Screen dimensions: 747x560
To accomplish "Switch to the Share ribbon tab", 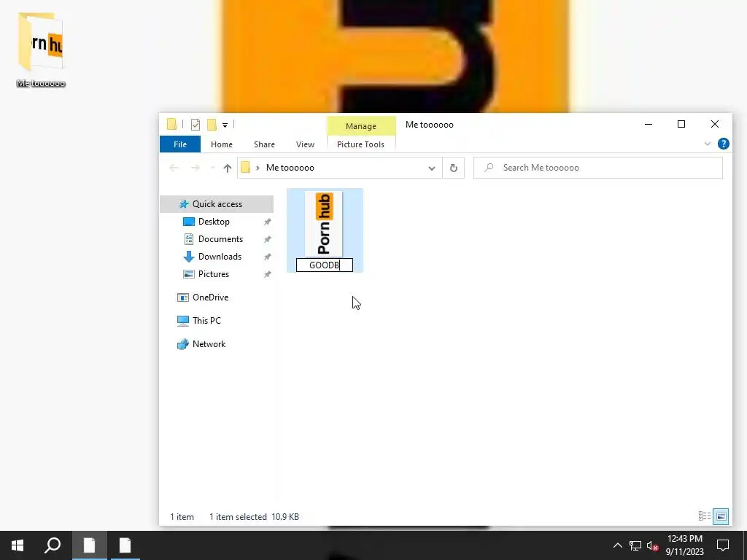I will pos(264,144).
